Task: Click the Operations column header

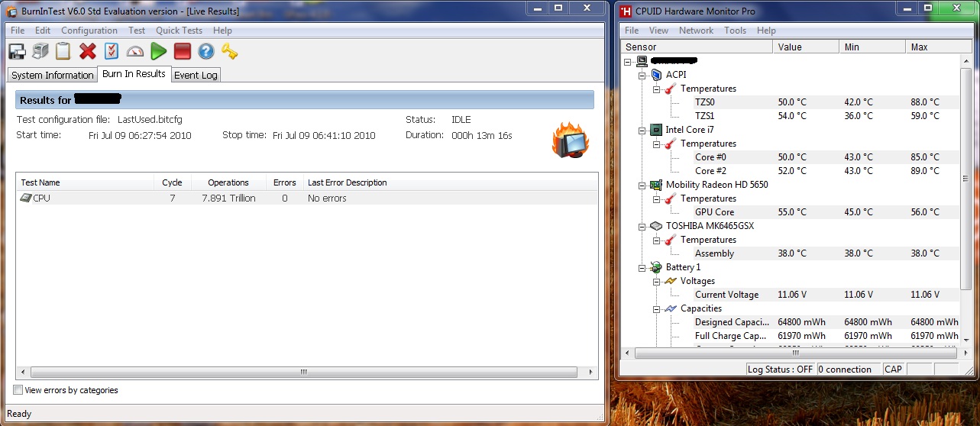Action: (x=228, y=182)
